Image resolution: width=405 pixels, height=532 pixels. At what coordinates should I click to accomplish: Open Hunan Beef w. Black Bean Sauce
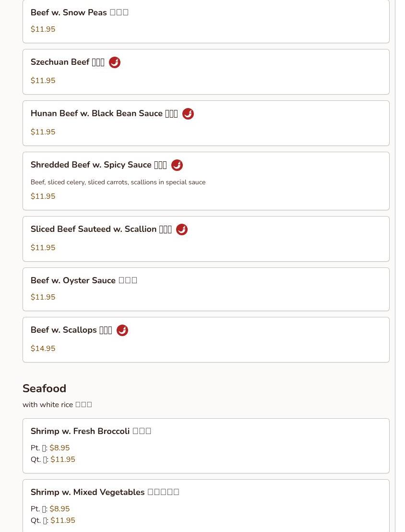click(206, 123)
